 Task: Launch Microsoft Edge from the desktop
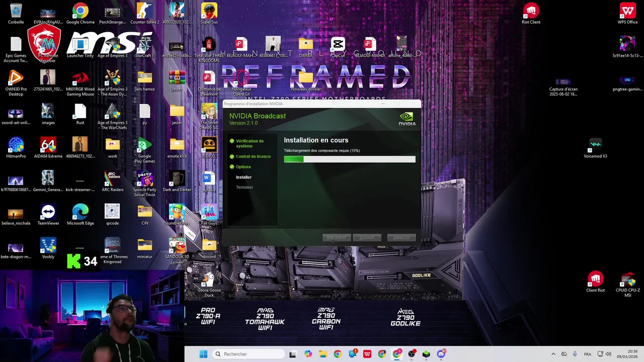(80, 212)
